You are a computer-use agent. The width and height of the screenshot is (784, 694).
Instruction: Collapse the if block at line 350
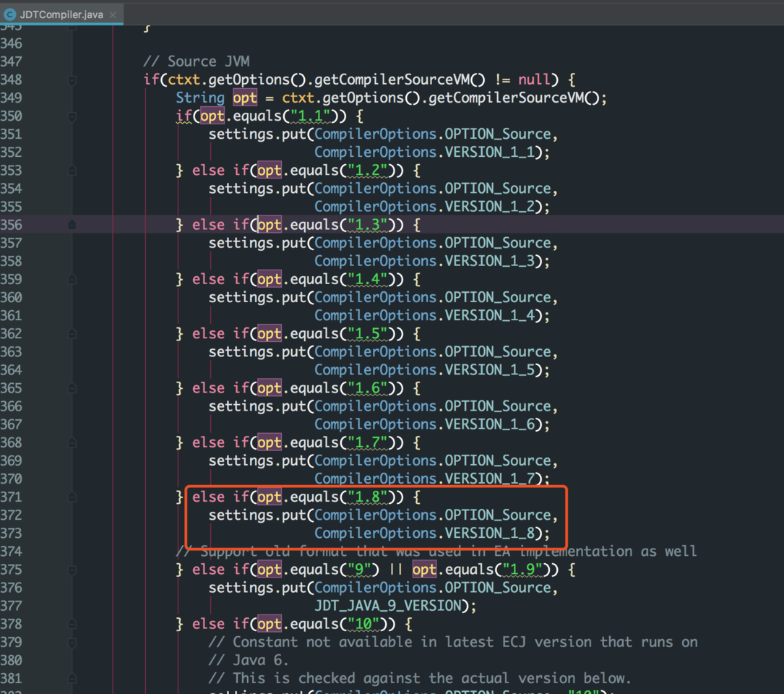[x=72, y=116]
